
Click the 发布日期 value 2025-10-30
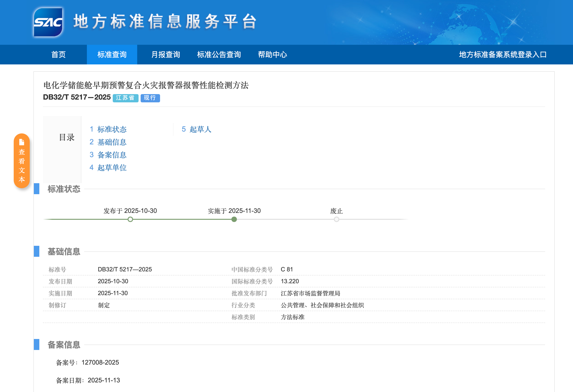coord(113,281)
